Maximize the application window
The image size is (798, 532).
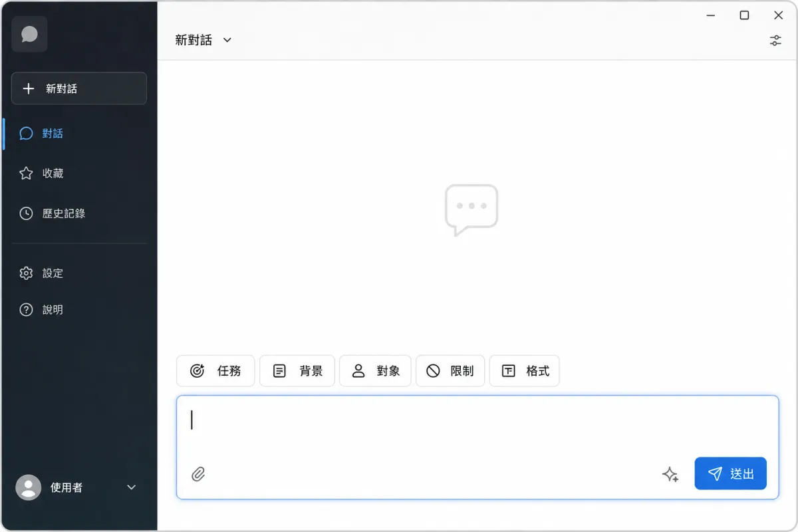745,15
